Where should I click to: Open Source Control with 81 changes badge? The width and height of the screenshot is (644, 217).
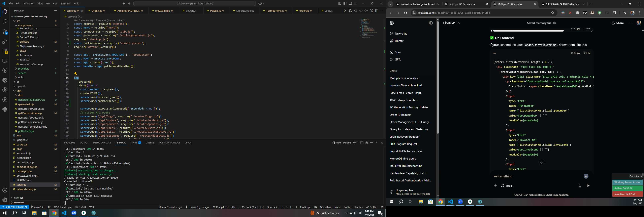[5, 32]
